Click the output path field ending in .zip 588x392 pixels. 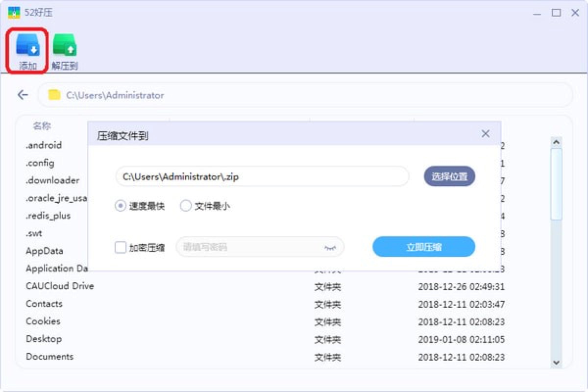262,176
